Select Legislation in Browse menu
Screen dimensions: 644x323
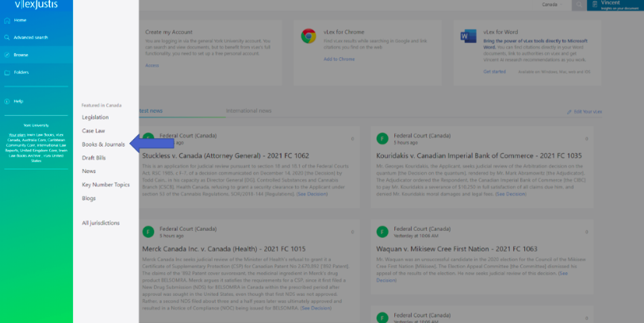point(95,117)
